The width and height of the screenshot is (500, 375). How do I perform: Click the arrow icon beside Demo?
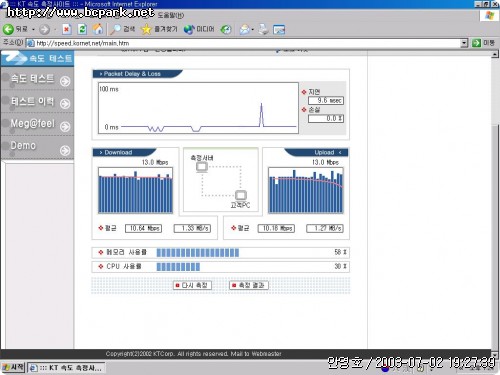click(x=65, y=151)
